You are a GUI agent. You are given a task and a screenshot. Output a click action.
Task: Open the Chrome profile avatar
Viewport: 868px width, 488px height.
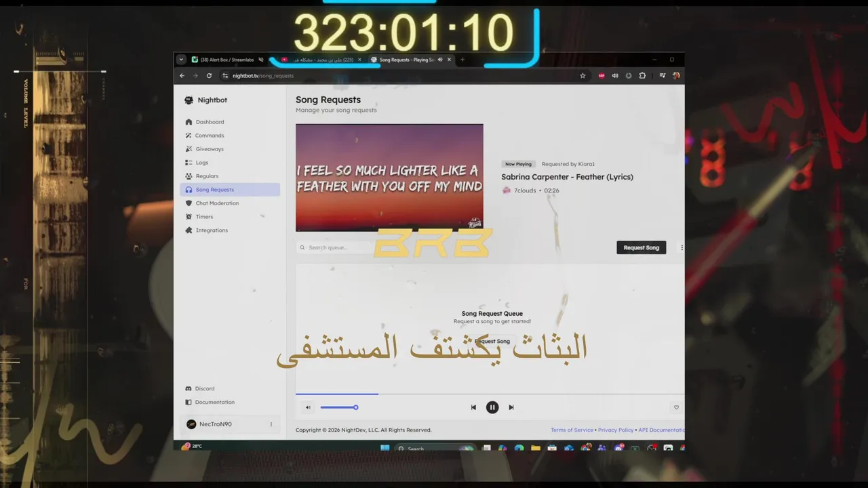676,76
